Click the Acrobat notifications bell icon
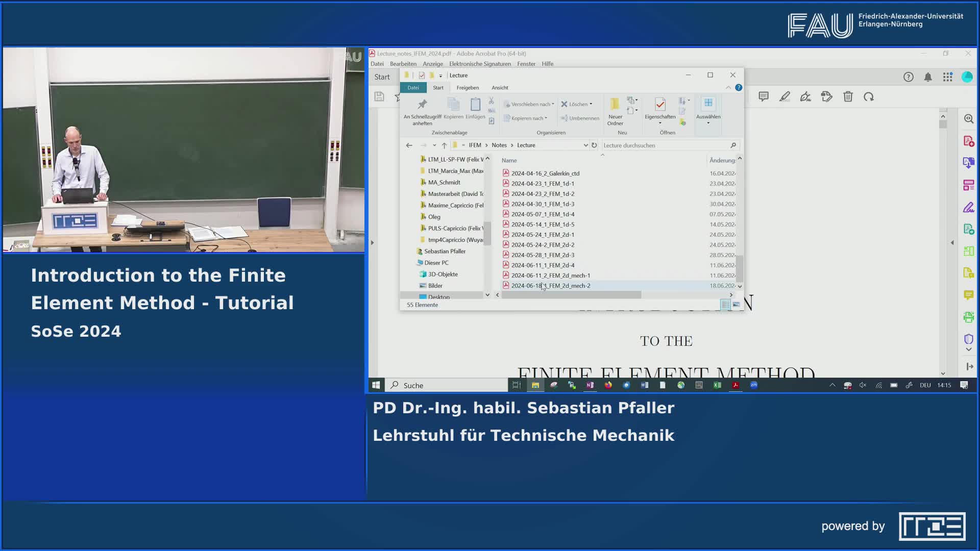The width and height of the screenshot is (980, 551). [928, 77]
